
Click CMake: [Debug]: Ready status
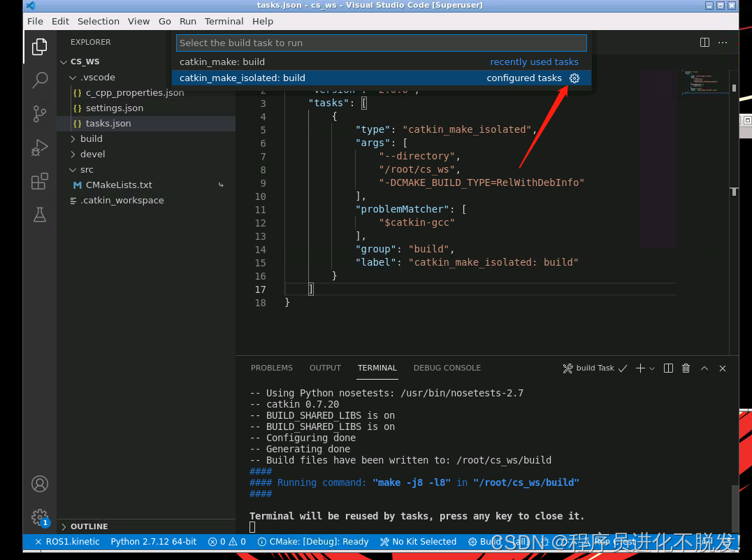point(313,541)
